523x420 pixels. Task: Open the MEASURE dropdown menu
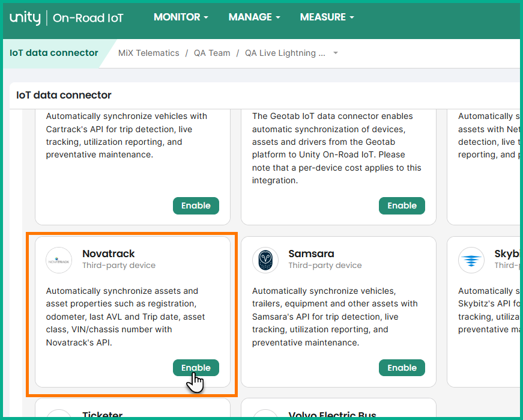click(x=327, y=17)
